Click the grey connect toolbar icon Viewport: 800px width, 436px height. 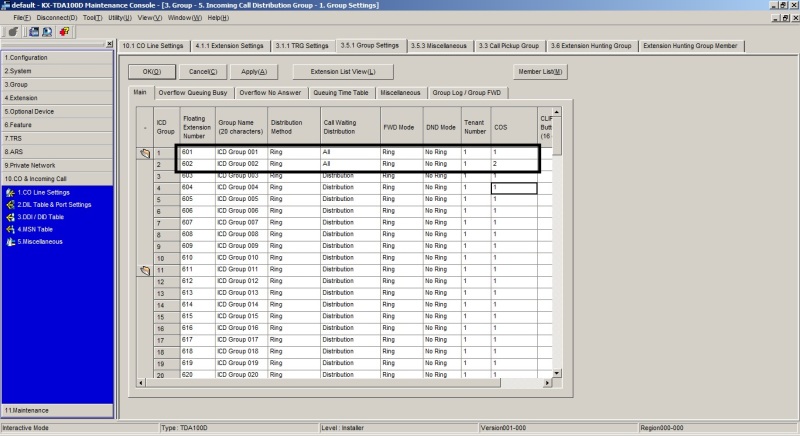[x=13, y=32]
